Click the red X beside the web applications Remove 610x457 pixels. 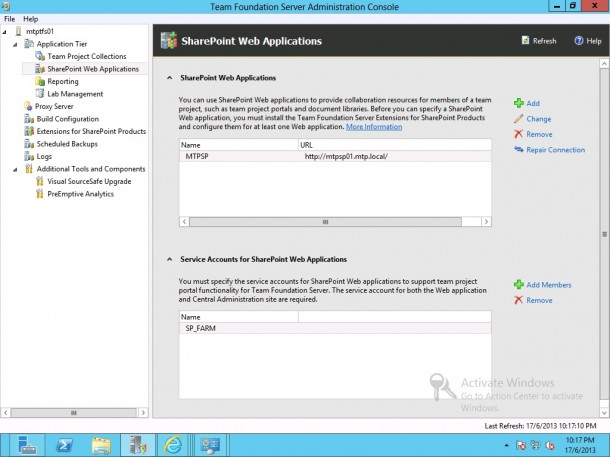(519, 134)
